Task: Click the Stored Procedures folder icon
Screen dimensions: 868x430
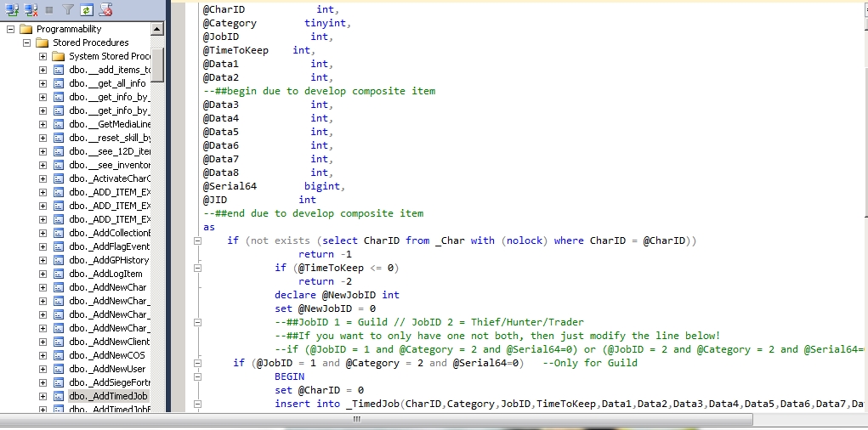Action: [x=42, y=42]
